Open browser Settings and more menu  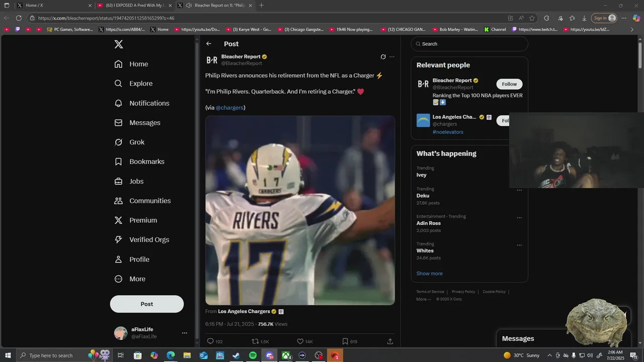coord(624,18)
